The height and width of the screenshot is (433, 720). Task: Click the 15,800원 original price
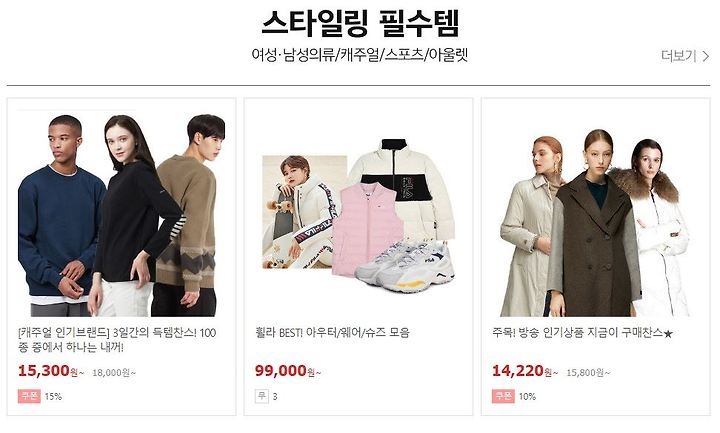coord(588,372)
